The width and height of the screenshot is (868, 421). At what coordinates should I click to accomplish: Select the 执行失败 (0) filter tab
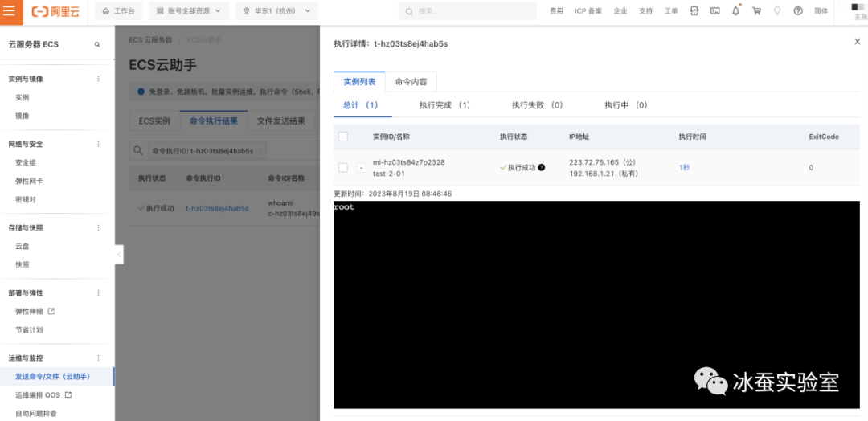point(537,105)
